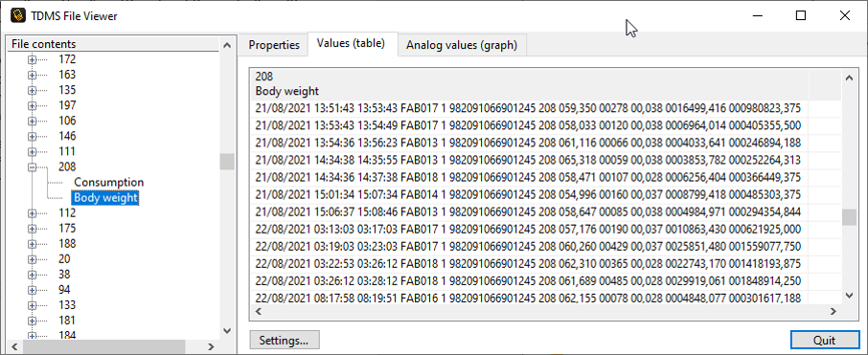The width and height of the screenshot is (868, 355).
Task: Open the Values (table) tab
Action: click(351, 43)
